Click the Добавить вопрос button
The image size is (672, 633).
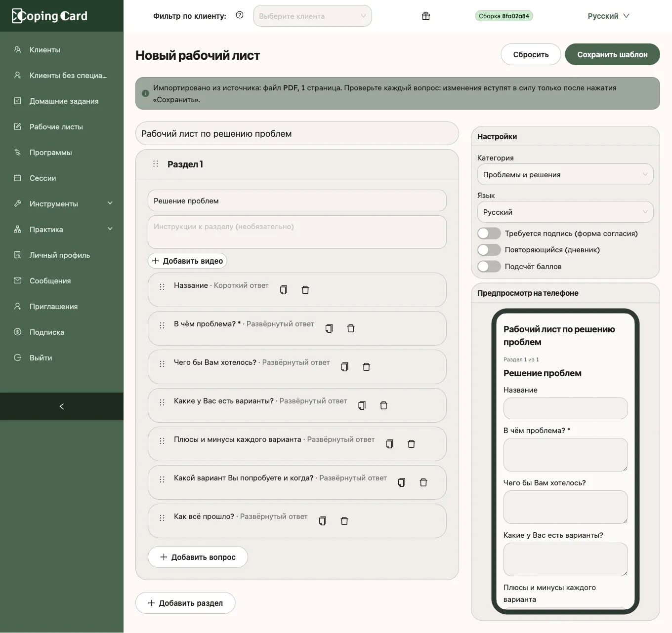198,557
